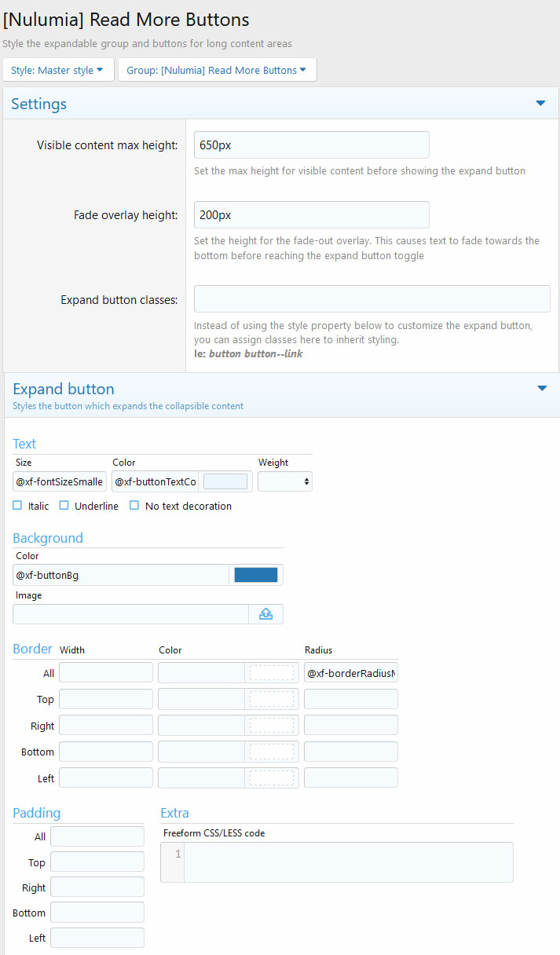Check the No text decoration option

click(x=134, y=506)
